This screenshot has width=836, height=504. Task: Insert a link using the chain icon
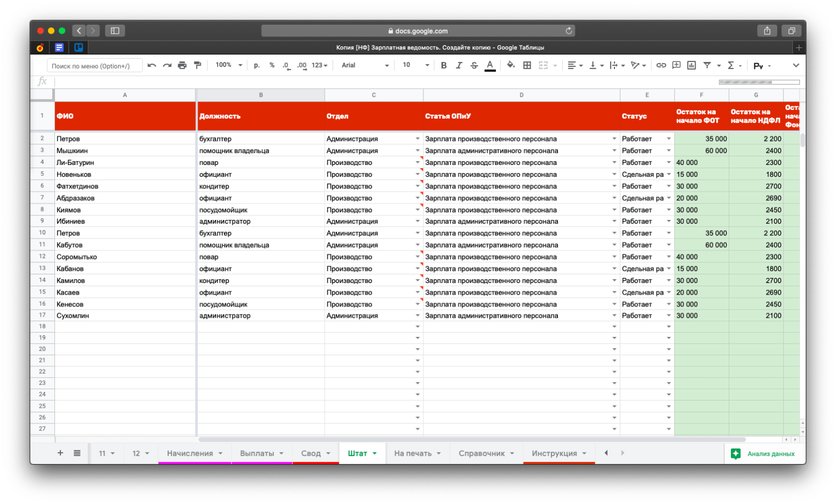(661, 65)
